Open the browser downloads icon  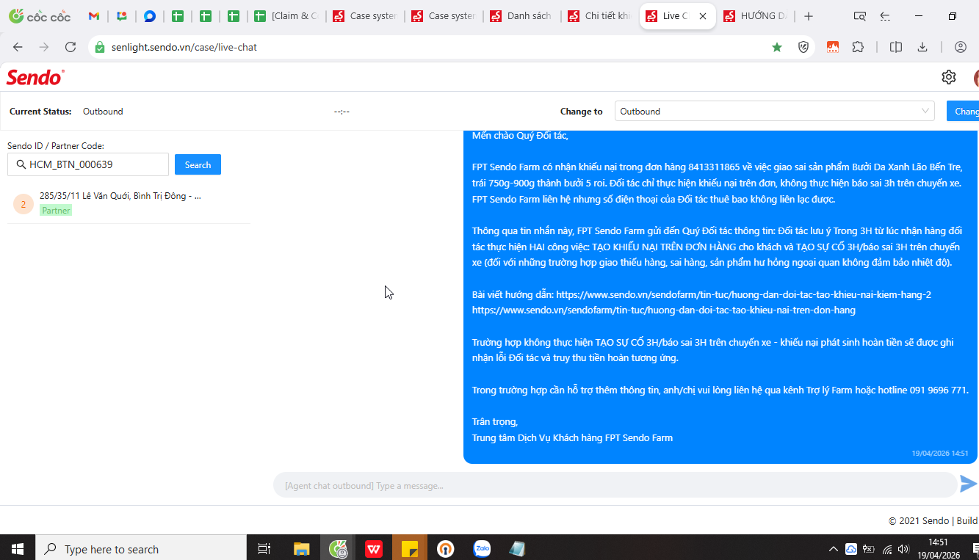click(x=922, y=47)
